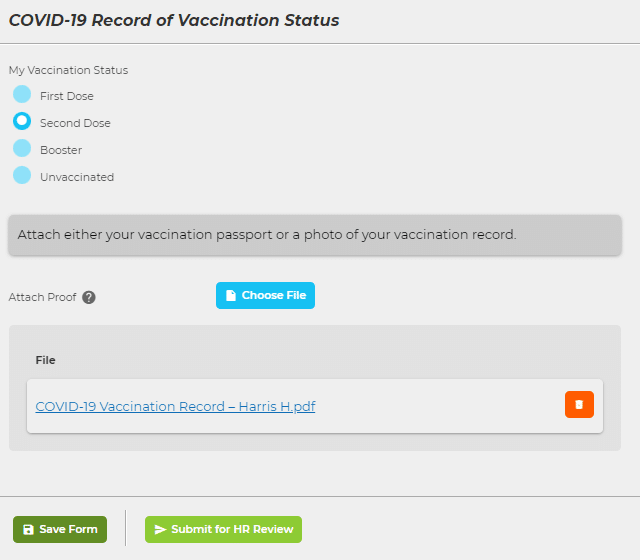Click the First Dose text label
The image size is (640, 560).
pos(67,96)
